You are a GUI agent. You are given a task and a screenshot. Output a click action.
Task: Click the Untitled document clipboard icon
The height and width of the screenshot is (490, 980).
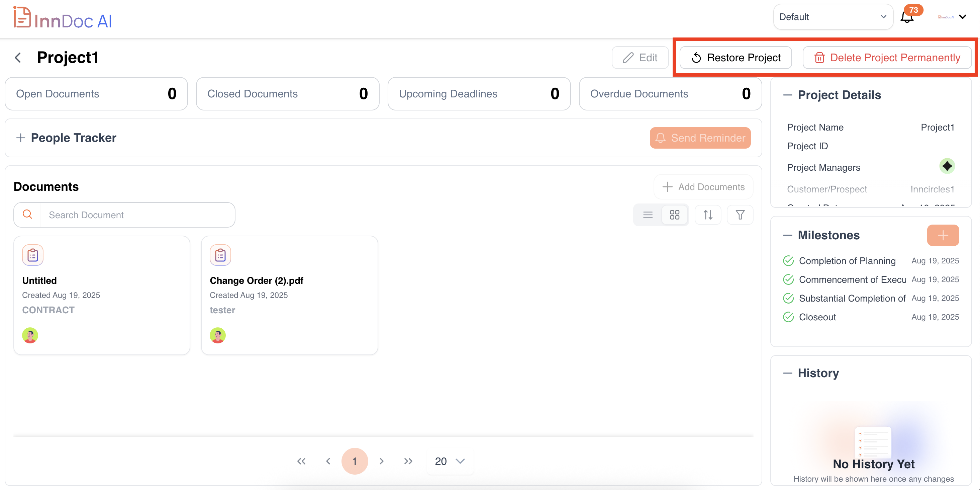pos(33,255)
